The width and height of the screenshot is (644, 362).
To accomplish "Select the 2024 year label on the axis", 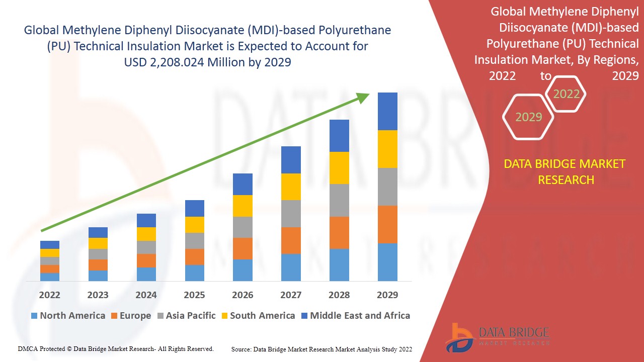I will coord(146,295).
